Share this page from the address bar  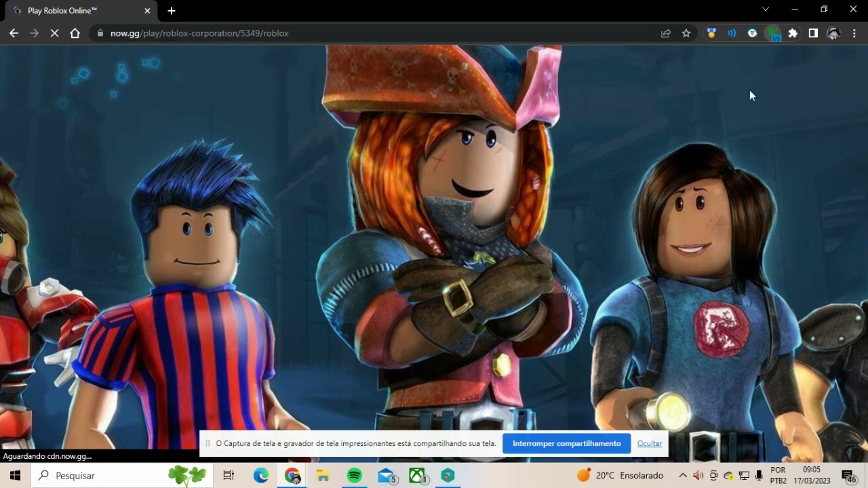click(666, 33)
